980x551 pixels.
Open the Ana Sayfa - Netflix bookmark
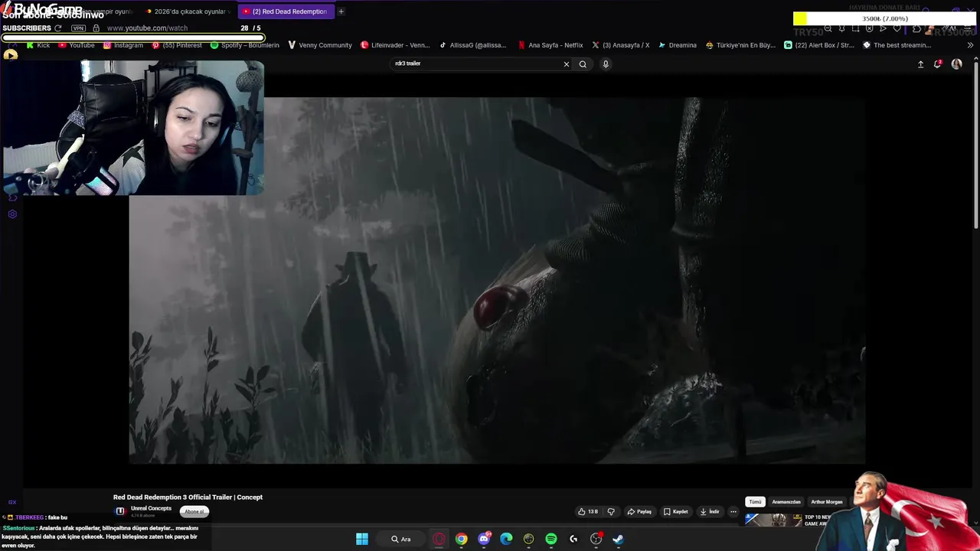point(550,45)
